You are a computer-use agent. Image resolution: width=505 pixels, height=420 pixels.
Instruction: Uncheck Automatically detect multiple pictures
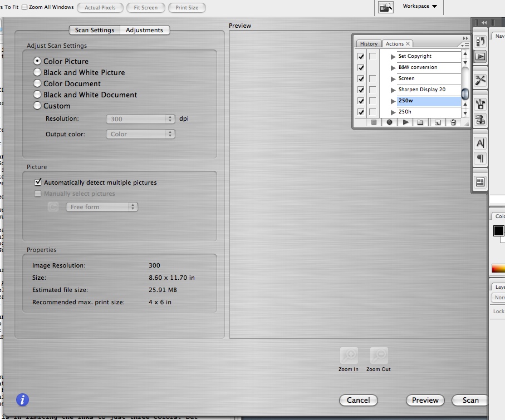38,182
